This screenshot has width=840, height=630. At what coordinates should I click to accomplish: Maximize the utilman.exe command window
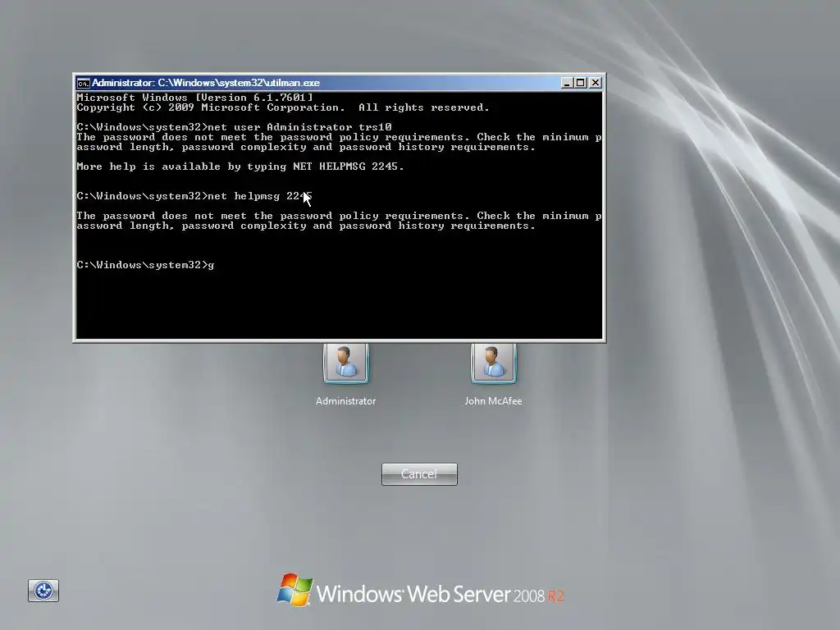pos(581,83)
